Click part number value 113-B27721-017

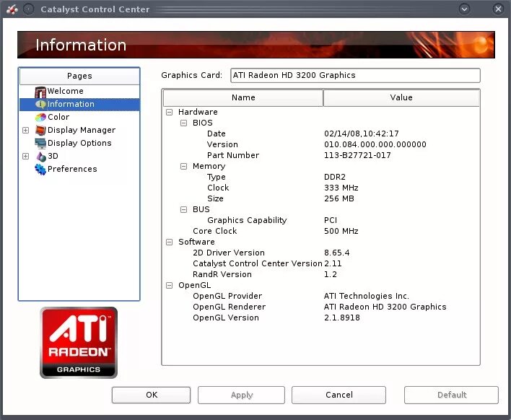357,155
